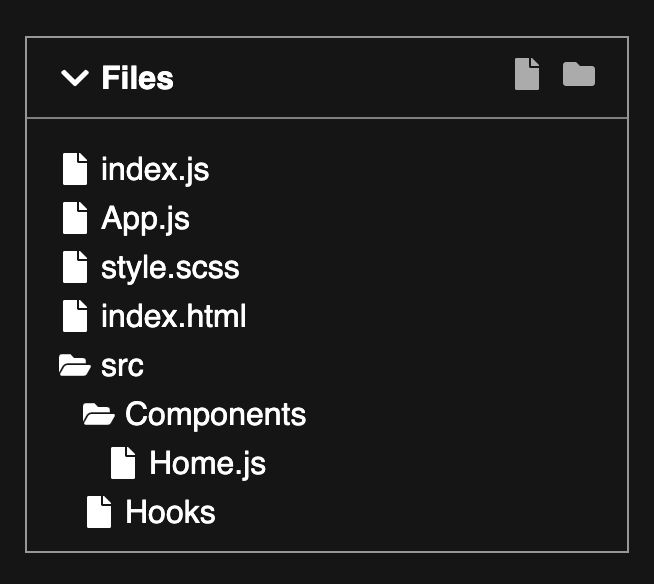Click the new file icon in header
The height and width of the screenshot is (584, 654).
(x=527, y=74)
